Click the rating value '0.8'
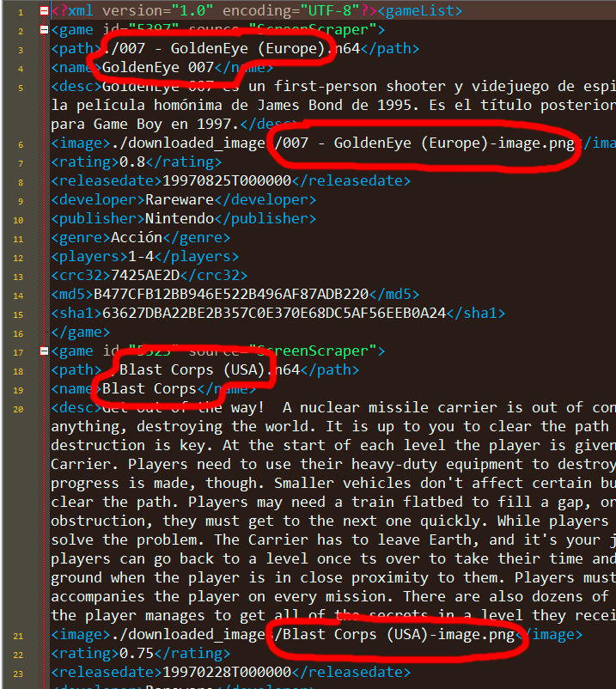Screen dimensions: 616x689 point(132,162)
